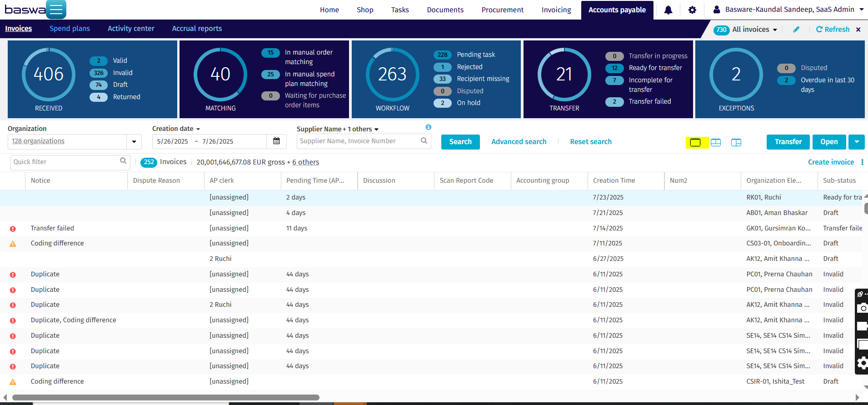Click Reset search link

pos(591,142)
